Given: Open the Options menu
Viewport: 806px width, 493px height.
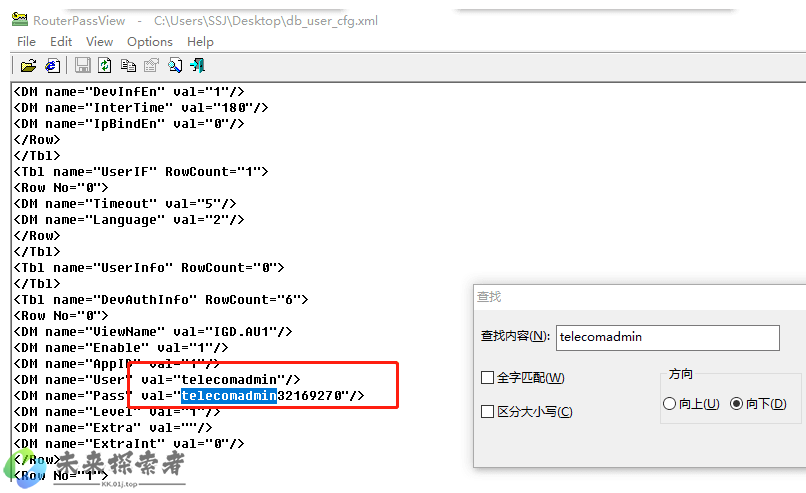Looking at the screenshot, I should pyautogui.click(x=150, y=42).
